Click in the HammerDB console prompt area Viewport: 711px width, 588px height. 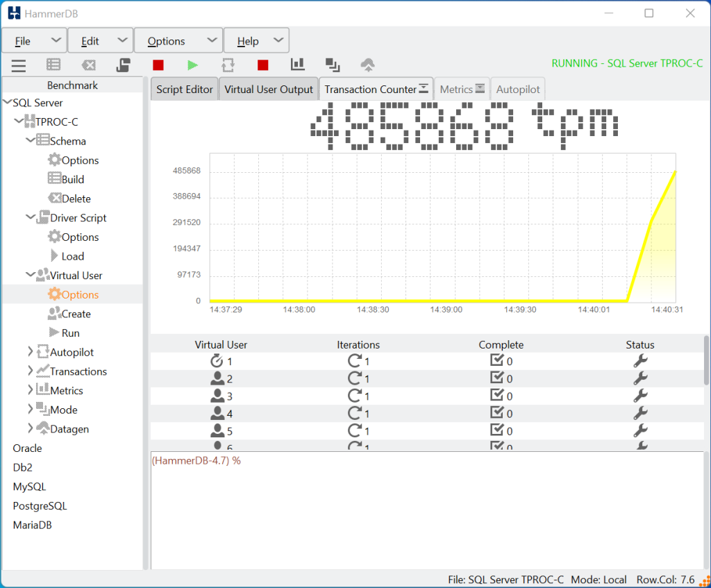tap(427, 510)
